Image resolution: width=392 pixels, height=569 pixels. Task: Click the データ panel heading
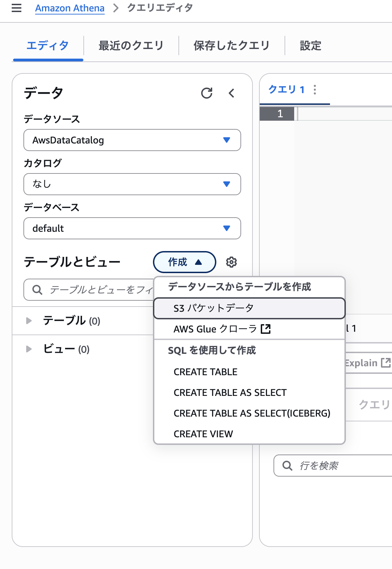[43, 93]
